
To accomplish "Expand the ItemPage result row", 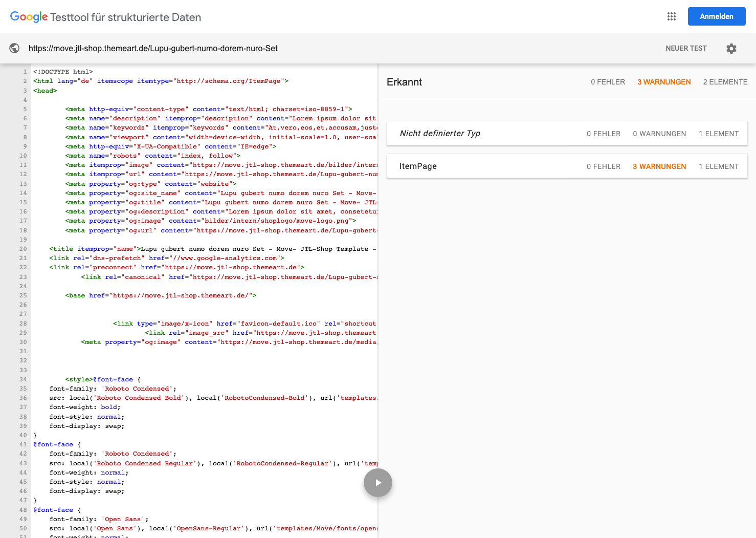I will (x=567, y=166).
